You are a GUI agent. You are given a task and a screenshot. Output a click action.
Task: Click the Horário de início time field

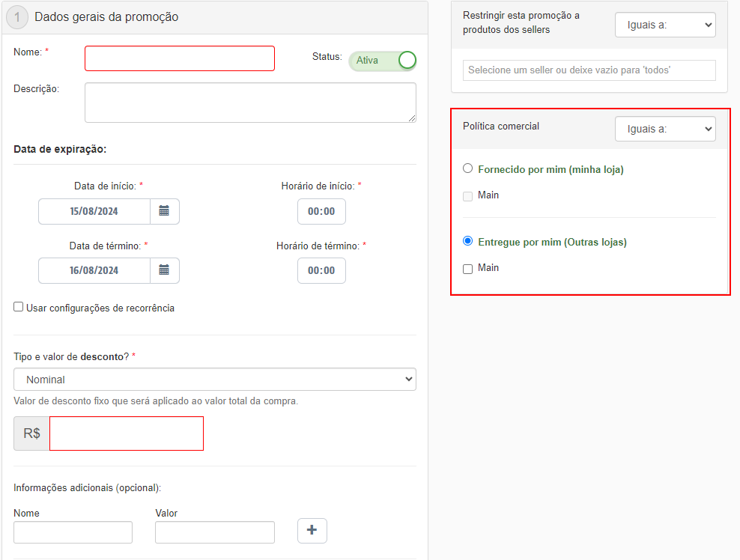pyautogui.click(x=321, y=211)
